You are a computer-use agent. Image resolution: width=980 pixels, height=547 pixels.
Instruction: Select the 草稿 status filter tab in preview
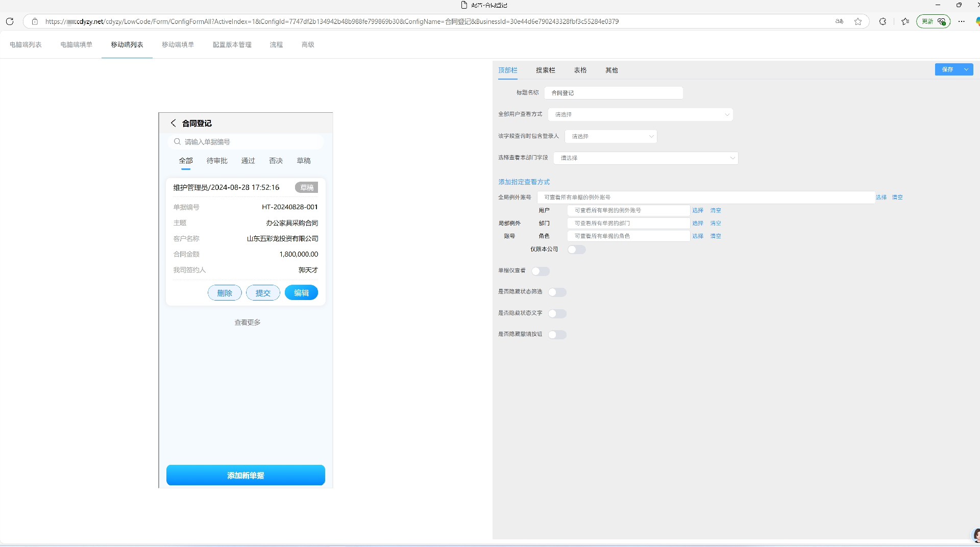pos(304,161)
